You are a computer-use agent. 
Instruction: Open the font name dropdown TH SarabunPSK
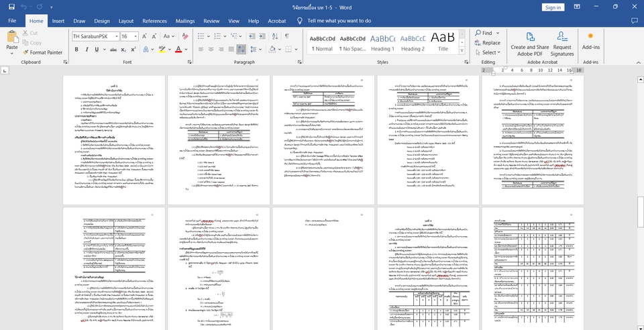point(117,36)
